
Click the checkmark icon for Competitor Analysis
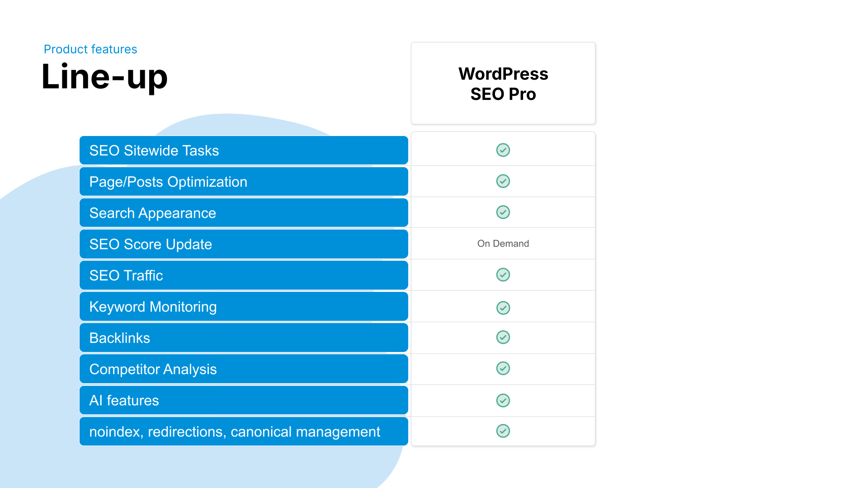tap(503, 369)
